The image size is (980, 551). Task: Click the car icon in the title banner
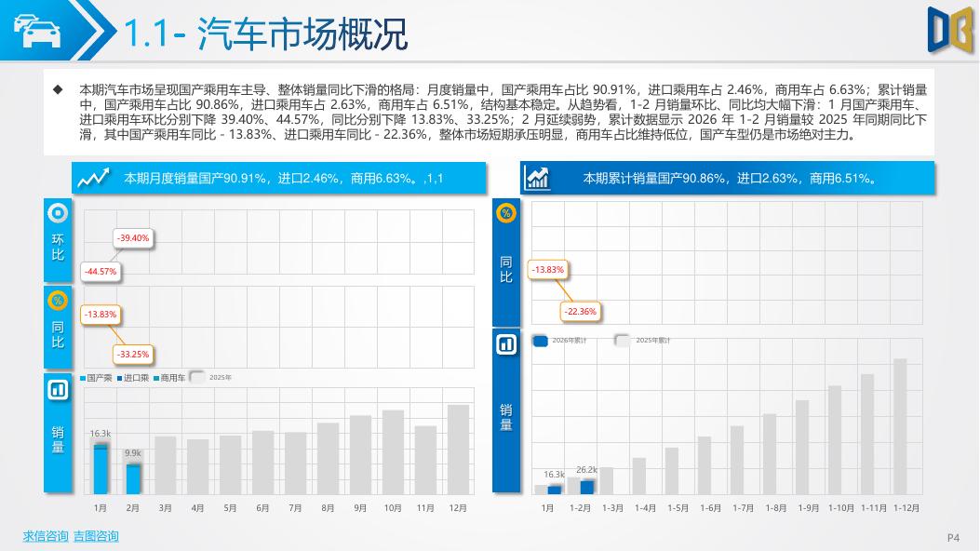(x=37, y=32)
